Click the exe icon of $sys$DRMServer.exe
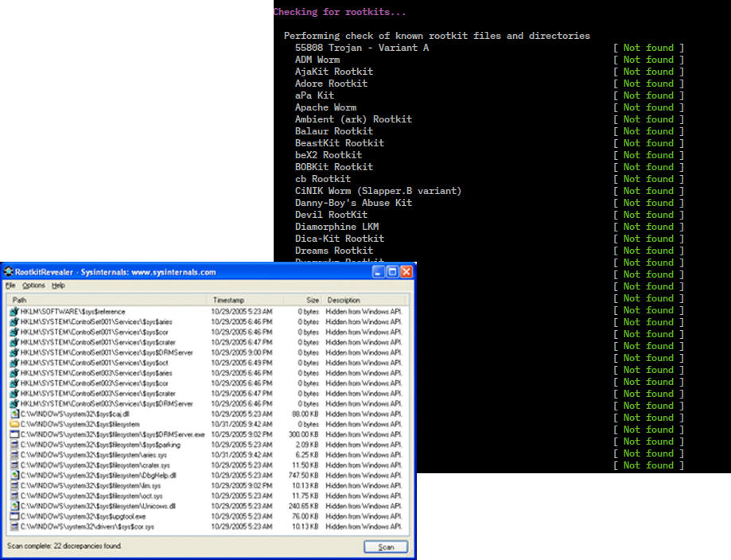Viewport: 731px width, 560px height. pos(14,434)
